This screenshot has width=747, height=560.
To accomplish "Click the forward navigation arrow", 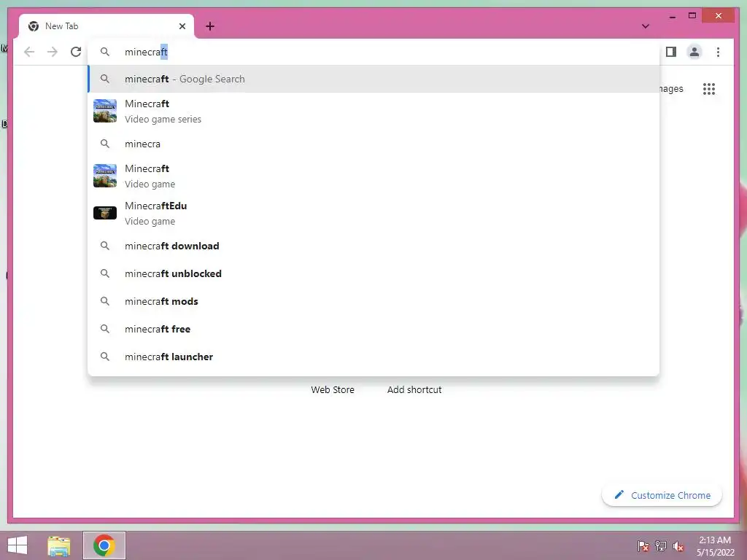I will click(x=53, y=52).
